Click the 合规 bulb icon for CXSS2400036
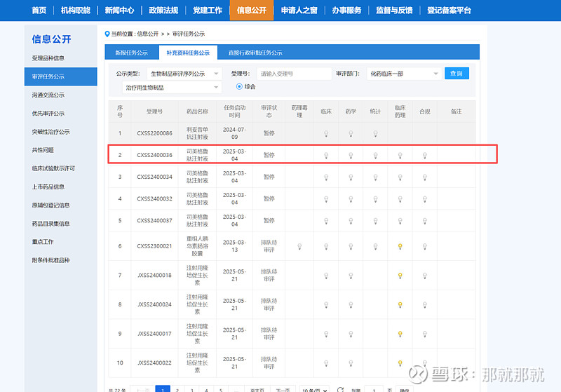 424,155
